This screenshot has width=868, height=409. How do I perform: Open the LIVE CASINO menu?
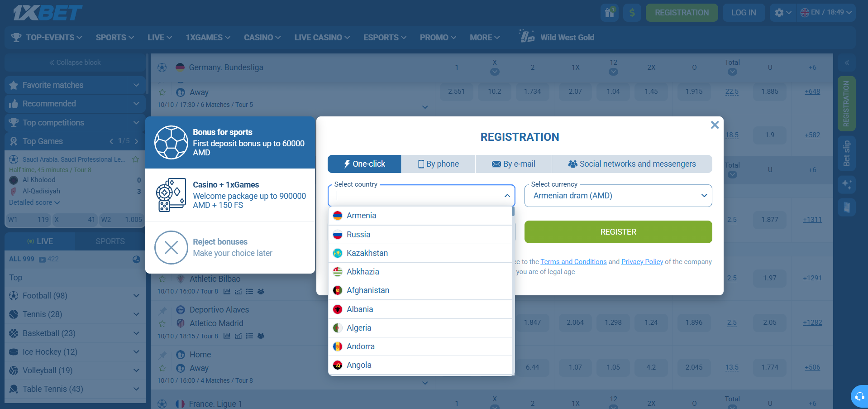tap(322, 38)
